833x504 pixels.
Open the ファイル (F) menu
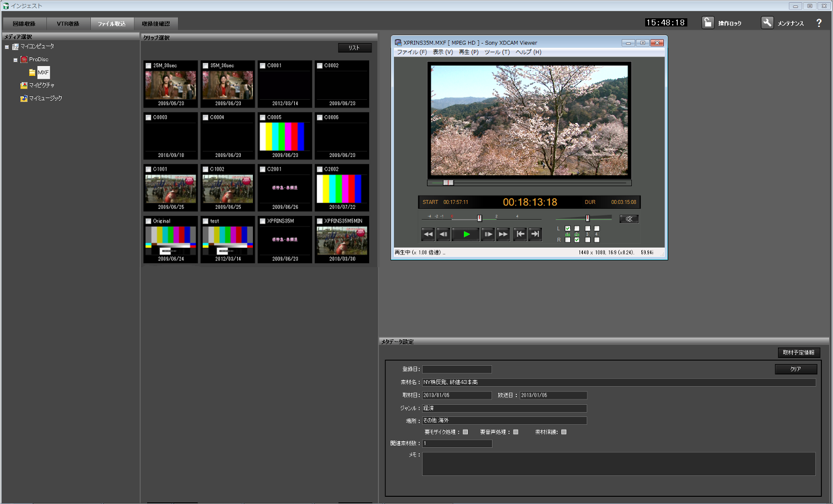point(412,52)
